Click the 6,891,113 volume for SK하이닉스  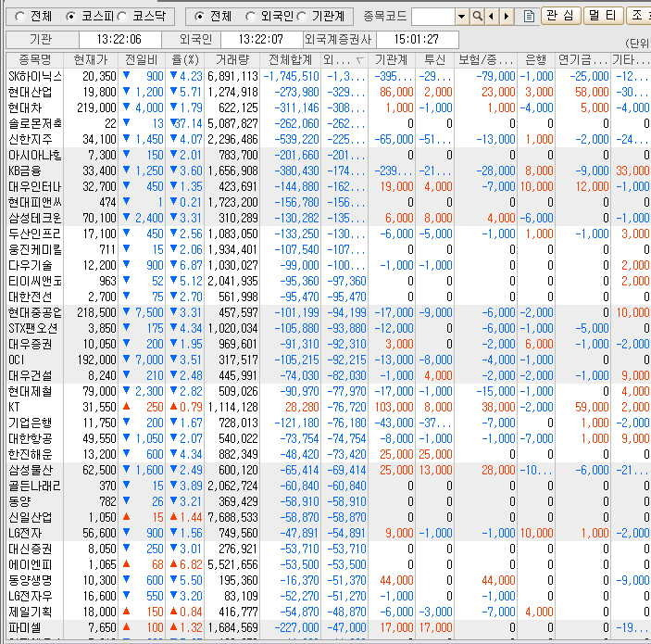[232, 77]
